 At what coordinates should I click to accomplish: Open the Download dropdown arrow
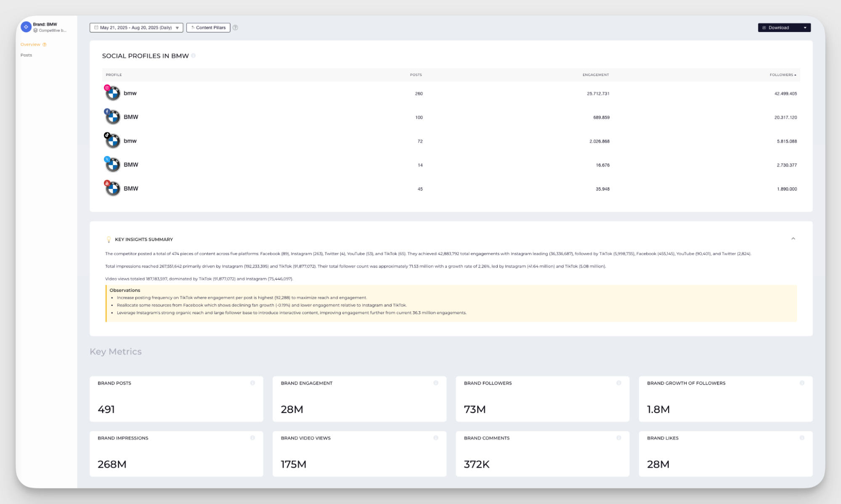point(805,28)
